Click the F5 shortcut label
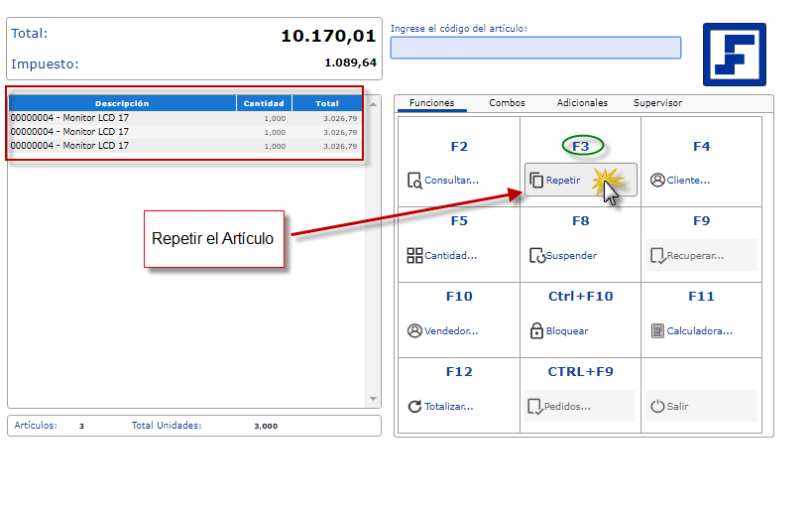The width and height of the screenshot is (812, 508). 459,221
